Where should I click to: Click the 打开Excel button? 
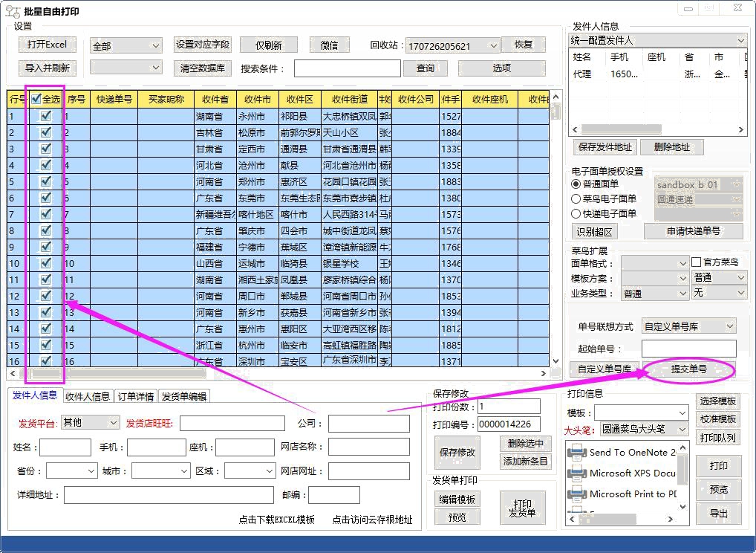pos(47,45)
